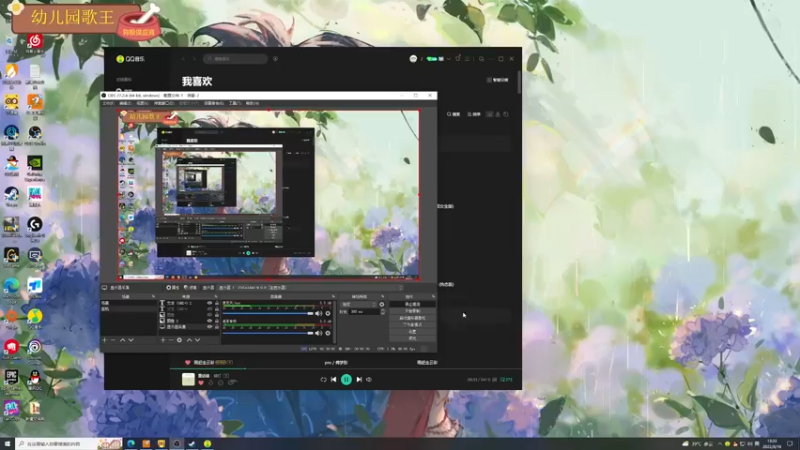This screenshot has width=800, height=450.
Task: Open the OBS 停靠窗口 menu
Action: pos(164,103)
